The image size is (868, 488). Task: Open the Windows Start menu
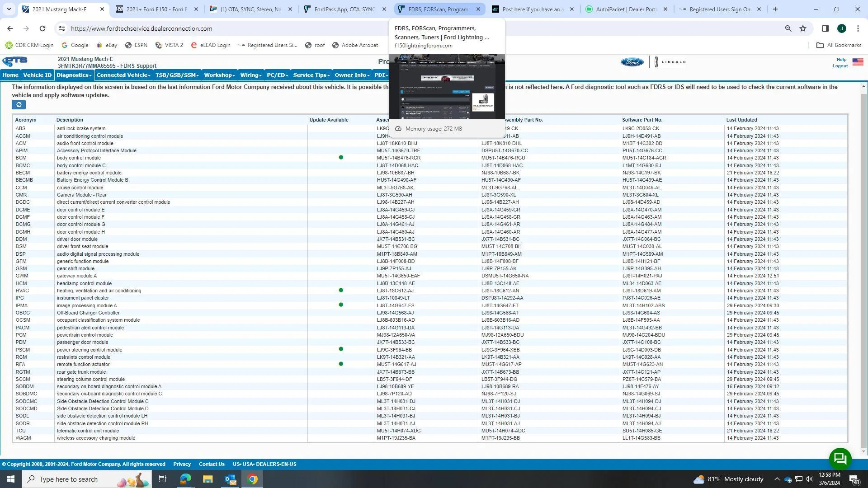pos(11,479)
